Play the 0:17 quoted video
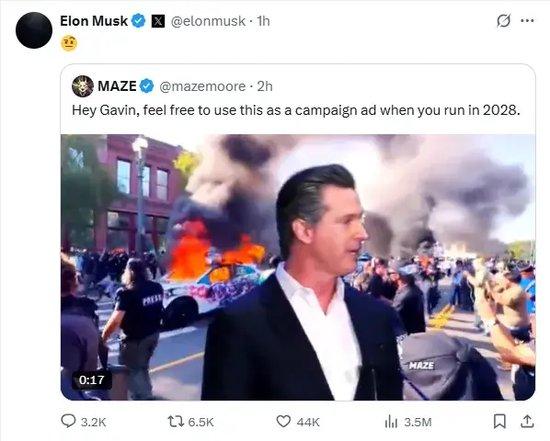This screenshot has height=441, width=550. coord(298,267)
